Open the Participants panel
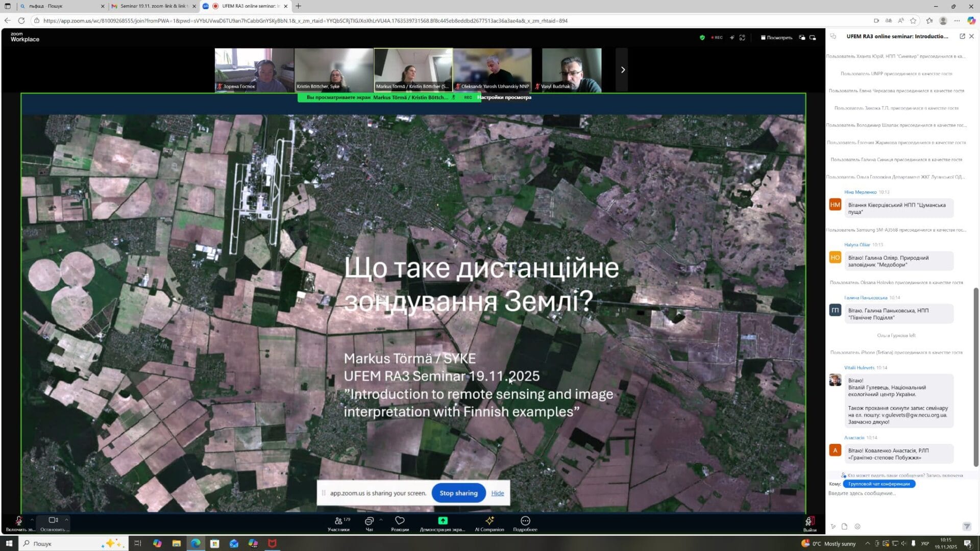Image resolution: width=980 pixels, height=551 pixels. [x=339, y=521]
